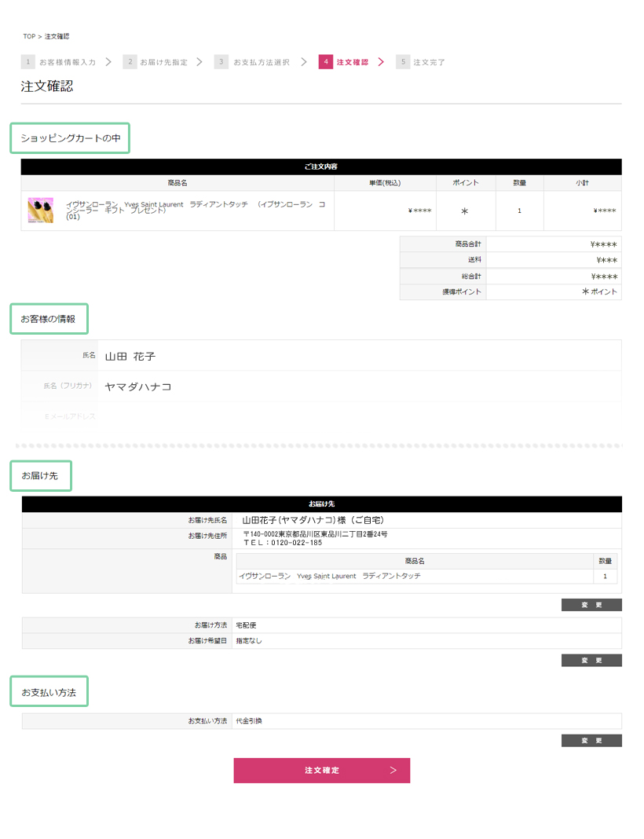The image size is (644, 839).
Task: Click the customer name 山田 花子
Action: tap(130, 357)
